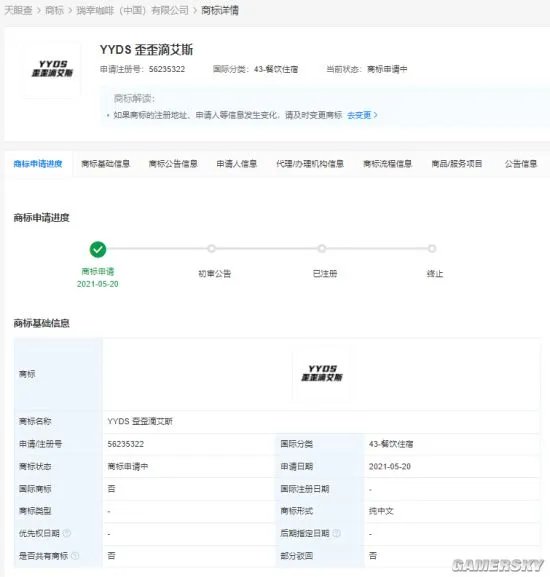Click the 初审公告 progress step circle
The image size is (550, 577).
coord(211,249)
